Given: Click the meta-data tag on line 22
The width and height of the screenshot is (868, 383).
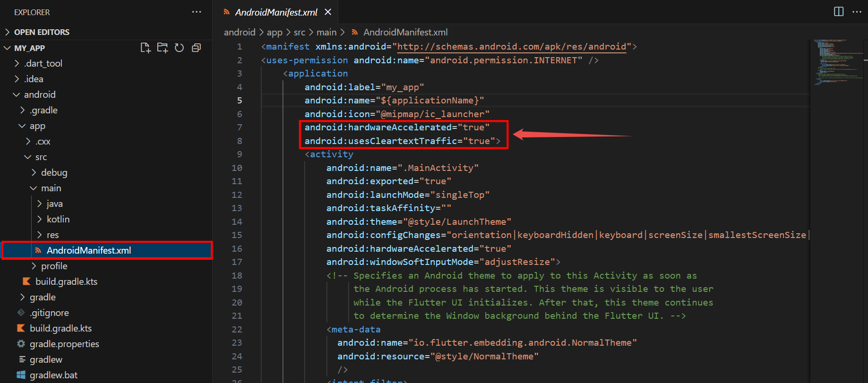Looking at the screenshot, I should click(356, 330).
